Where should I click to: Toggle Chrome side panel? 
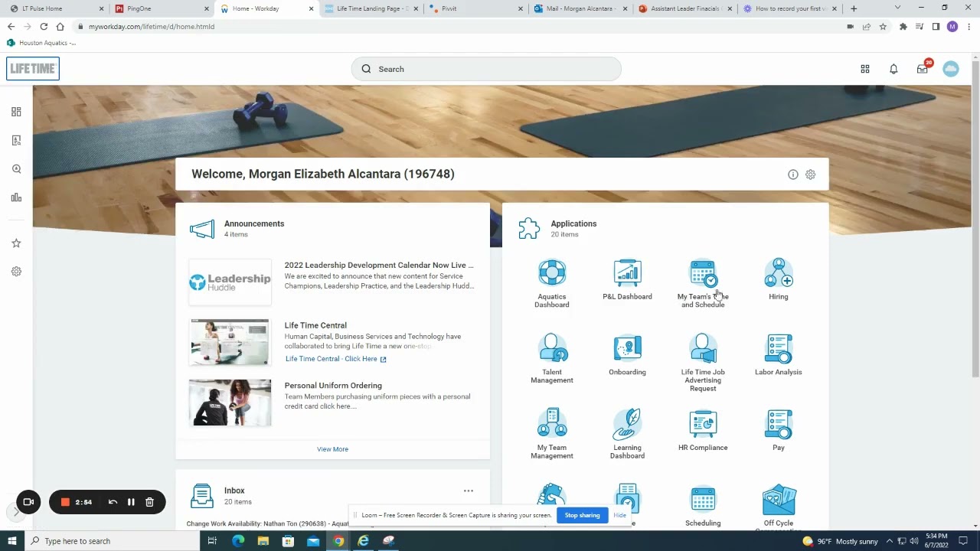pyautogui.click(x=936, y=26)
